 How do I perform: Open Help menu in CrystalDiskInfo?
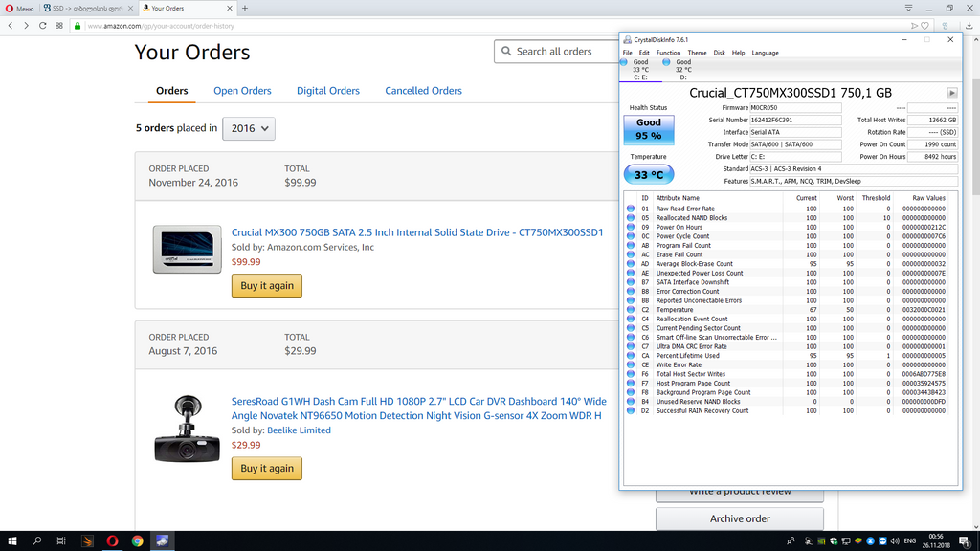point(738,54)
